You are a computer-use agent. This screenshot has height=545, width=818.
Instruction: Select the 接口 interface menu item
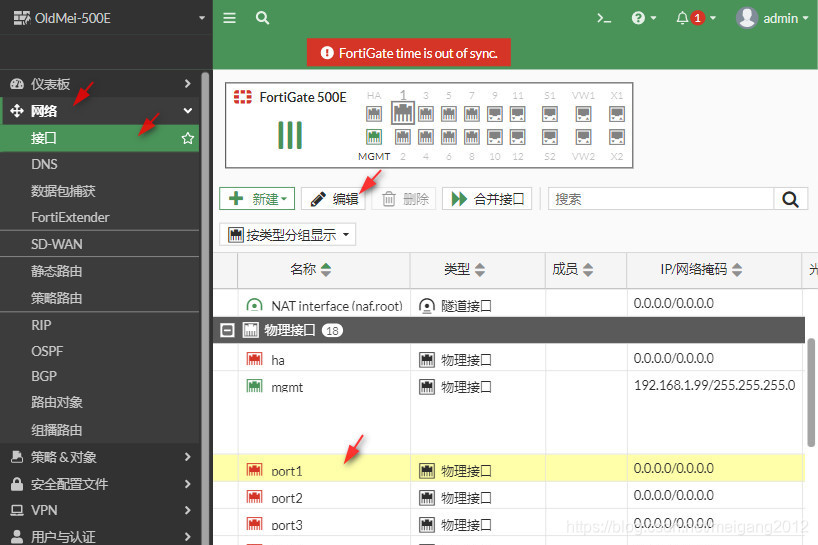(100, 138)
